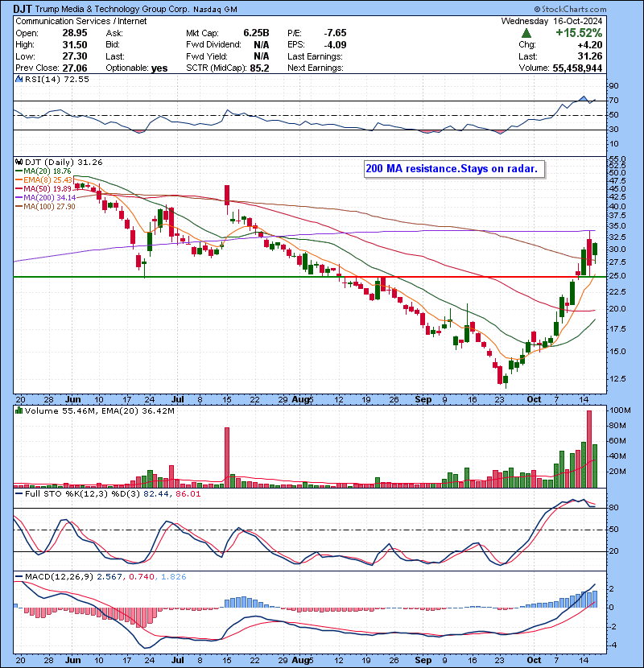Click the Mkt Cap value 6.25B
This screenshot has height=668, width=644.
[x=256, y=33]
